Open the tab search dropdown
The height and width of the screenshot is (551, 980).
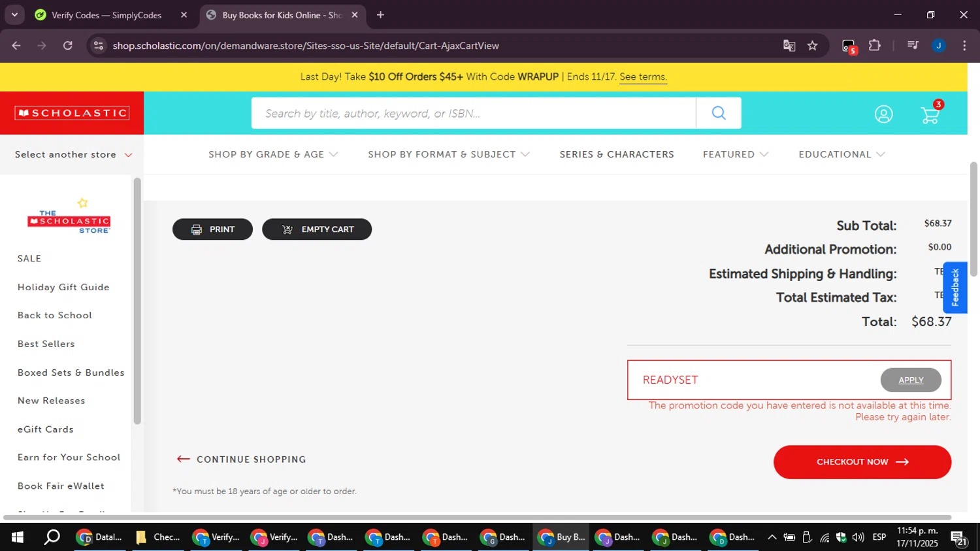[x=14, y=14]
